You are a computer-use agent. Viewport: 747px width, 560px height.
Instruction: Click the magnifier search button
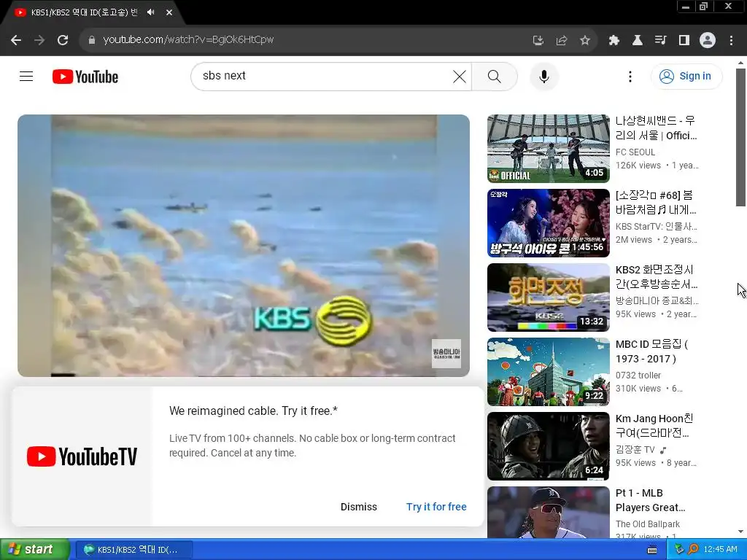495,76
